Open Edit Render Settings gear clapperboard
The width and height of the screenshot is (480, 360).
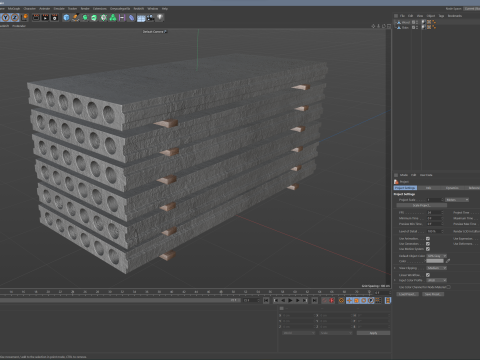[x=54, y=18]
